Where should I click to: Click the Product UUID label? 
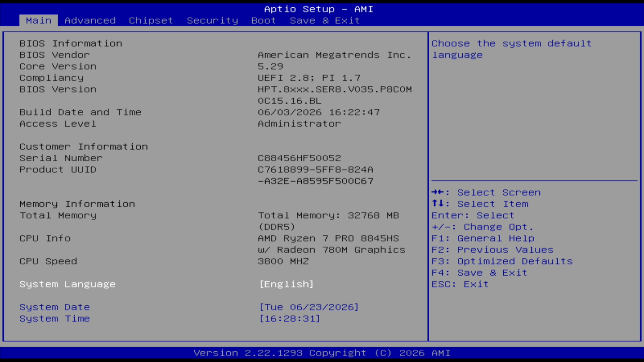click(58, 169)
